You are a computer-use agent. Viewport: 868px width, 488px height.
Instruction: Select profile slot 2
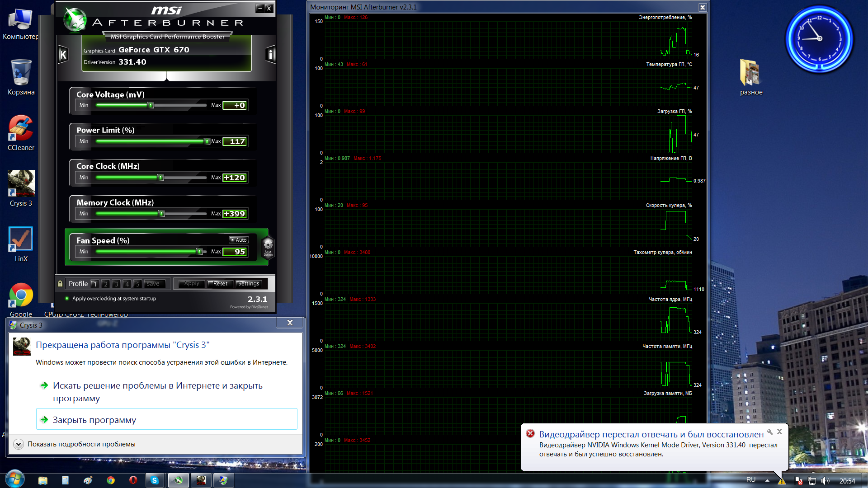point(105,284)
